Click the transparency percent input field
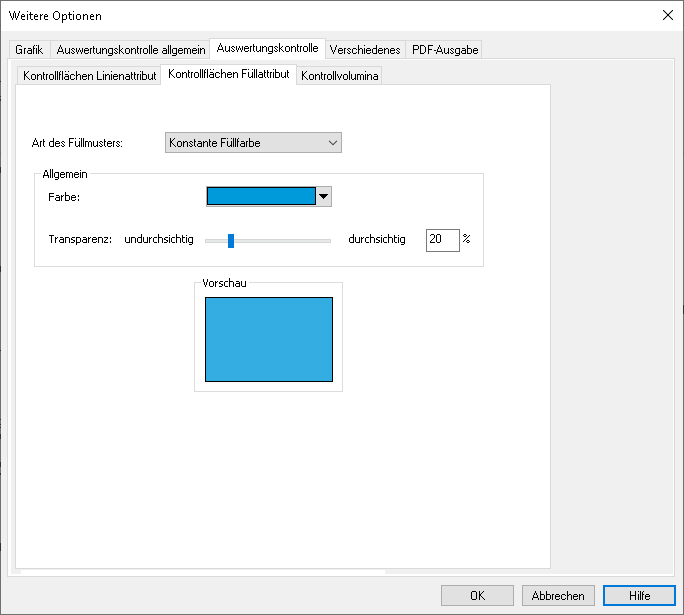 point(442,240)
